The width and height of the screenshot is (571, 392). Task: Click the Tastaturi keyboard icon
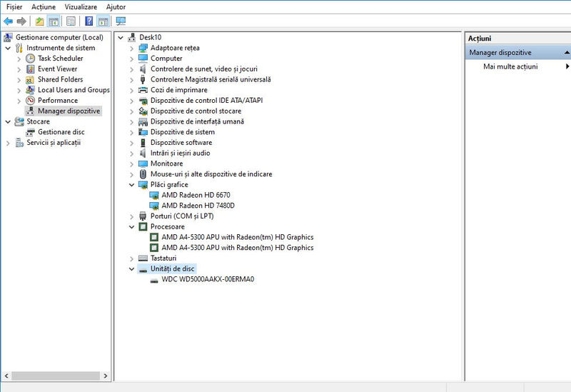(x=143, y=258)
